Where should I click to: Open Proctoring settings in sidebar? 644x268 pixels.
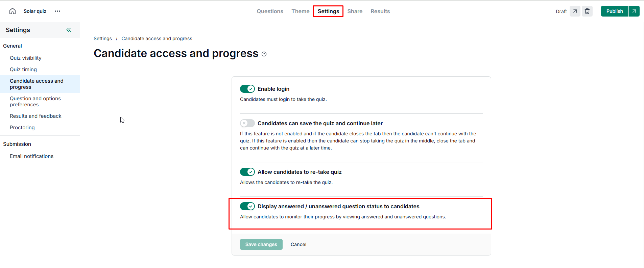point(22,128)
